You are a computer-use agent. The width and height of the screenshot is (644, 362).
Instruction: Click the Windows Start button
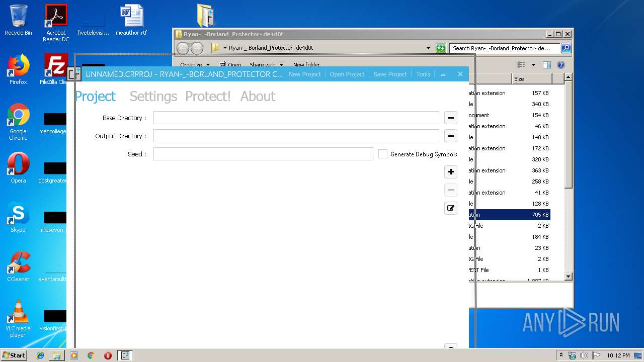coord(14,355)
